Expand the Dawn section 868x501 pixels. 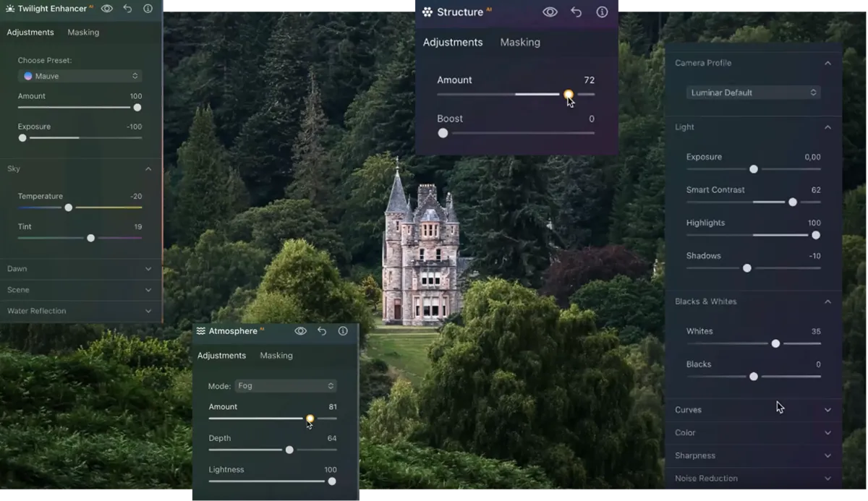click(80, 268)
